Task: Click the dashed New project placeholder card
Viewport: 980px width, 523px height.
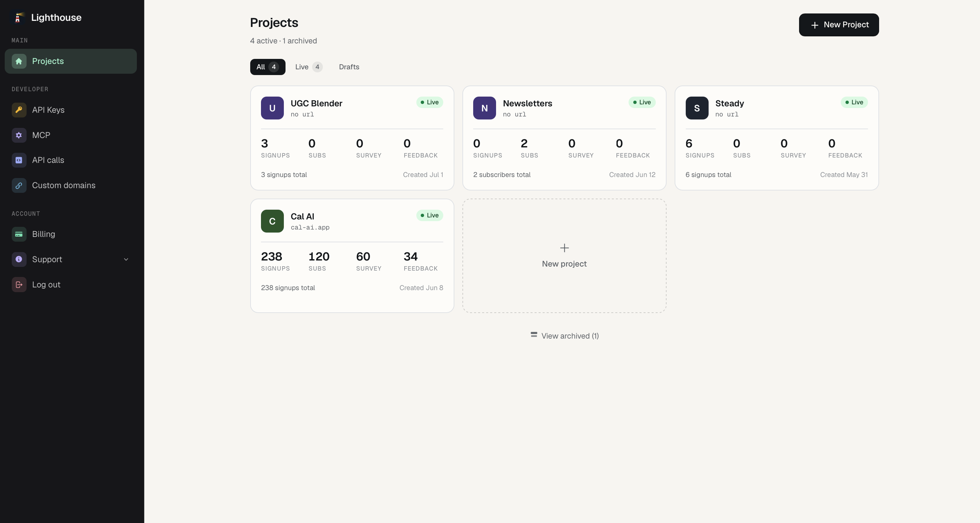Action: click(x=564, y=256)
